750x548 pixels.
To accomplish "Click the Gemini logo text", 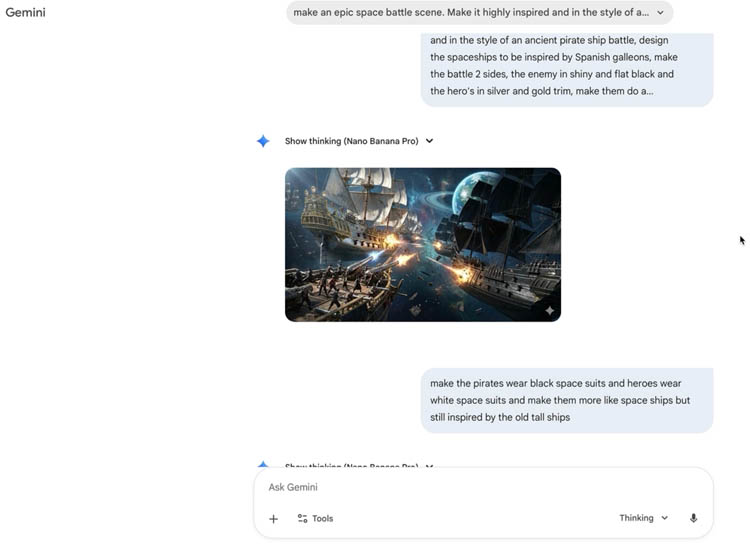I will click(x=26, y=13).
